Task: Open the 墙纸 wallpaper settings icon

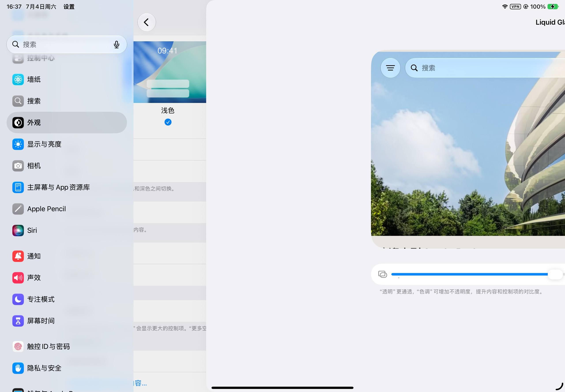Action: click(18, 79)
